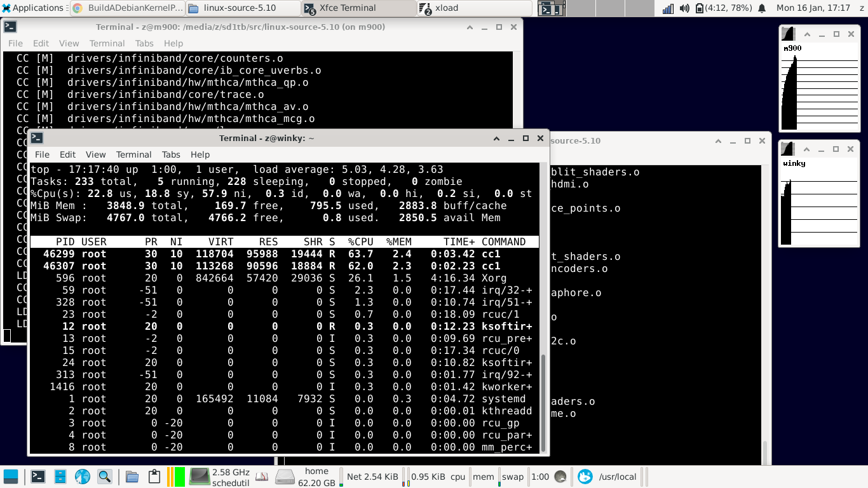Open Help menu in winky terminal

pos(200,154)
